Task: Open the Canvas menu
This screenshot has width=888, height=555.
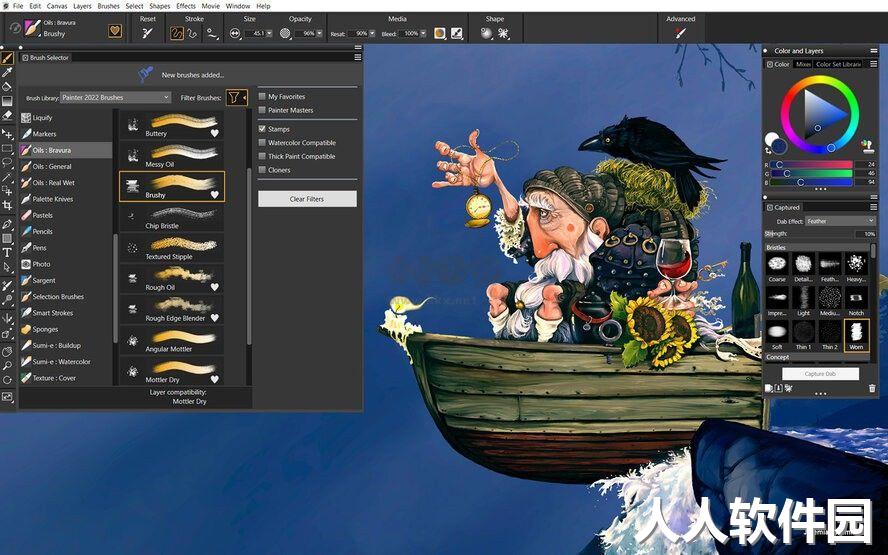Action: click(57, 6)
